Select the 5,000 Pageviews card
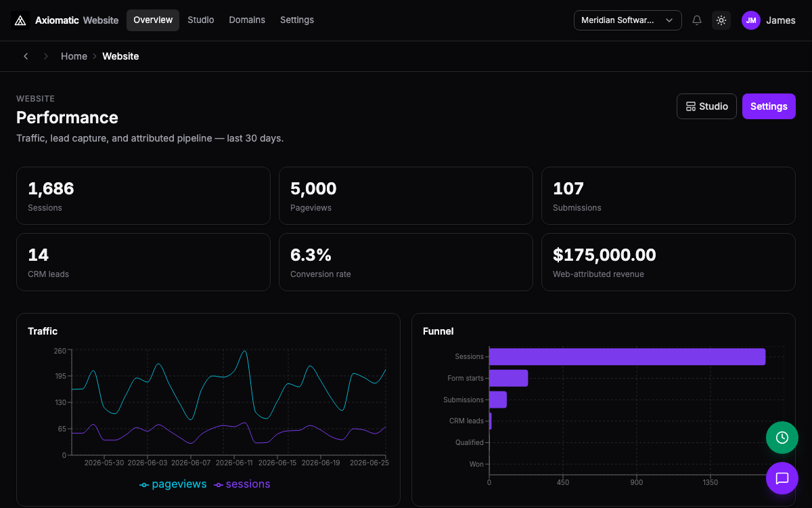Image resolution: width=812 pixels, height=508 pixels. (x=406, y=196)
